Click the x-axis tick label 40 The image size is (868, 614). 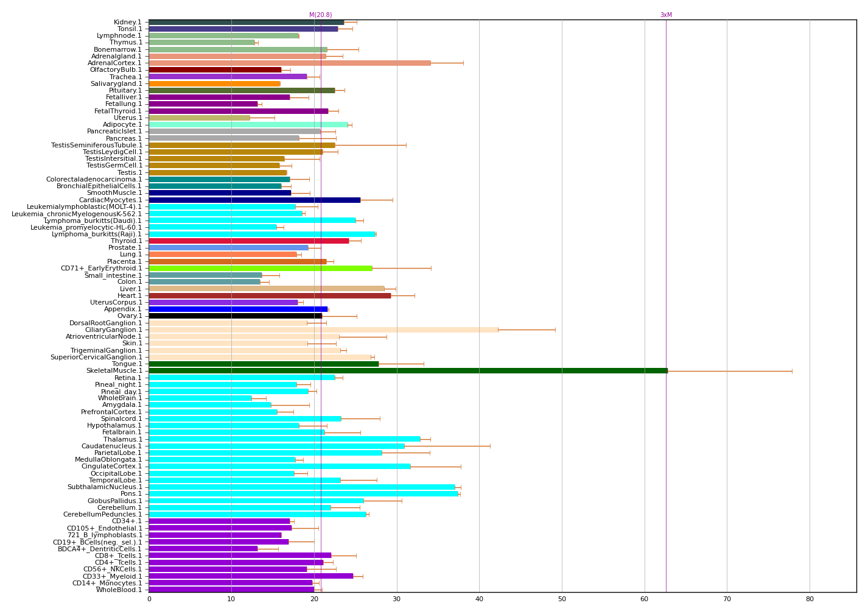(x=479, y=599)
